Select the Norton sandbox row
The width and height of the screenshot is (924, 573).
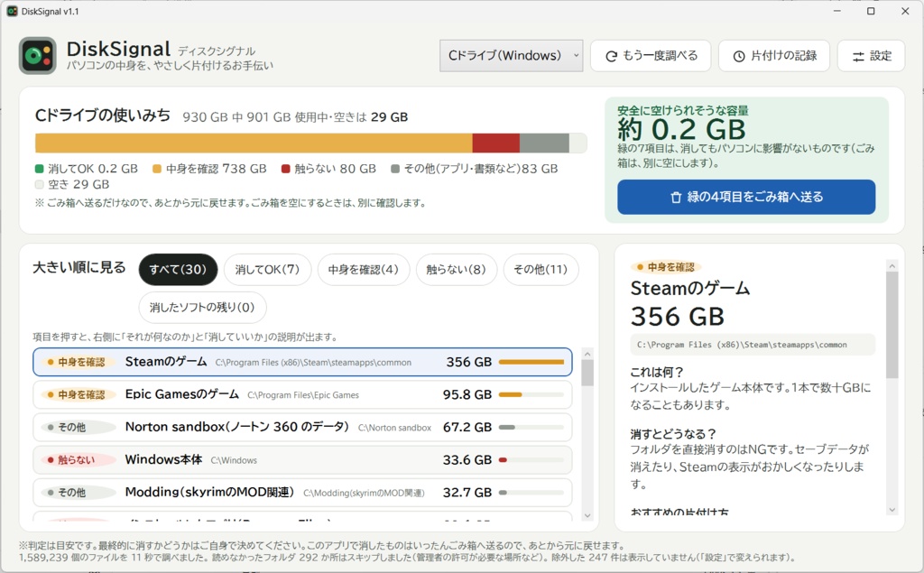click(x=302, y=428)
